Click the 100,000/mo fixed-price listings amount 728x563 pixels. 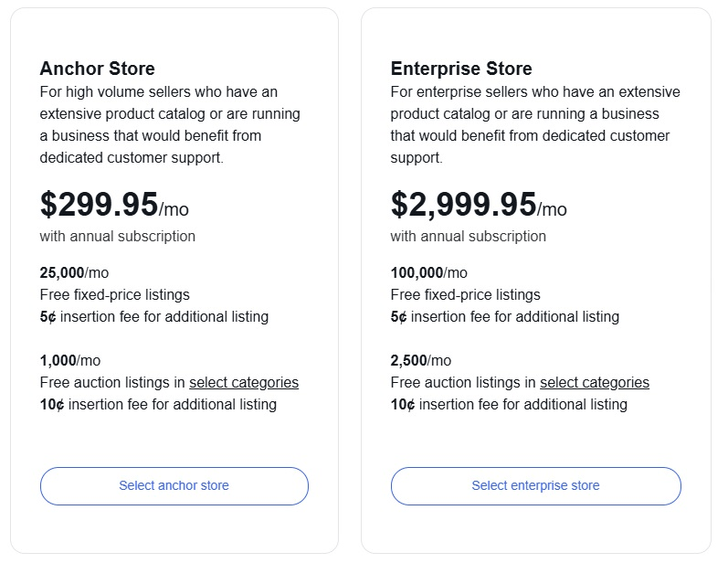(428, 272)
